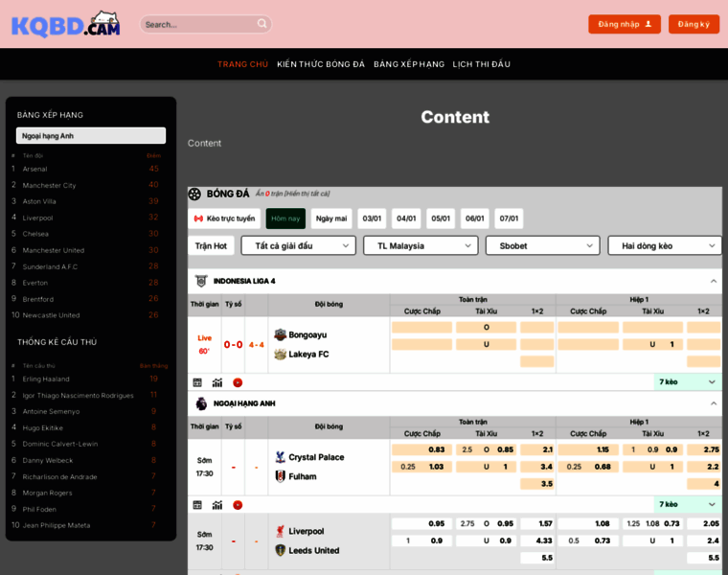Click Antoine Semenyo in player stats
The height and width of the screenshot is (575, 728).
click(x=51, y=411)
